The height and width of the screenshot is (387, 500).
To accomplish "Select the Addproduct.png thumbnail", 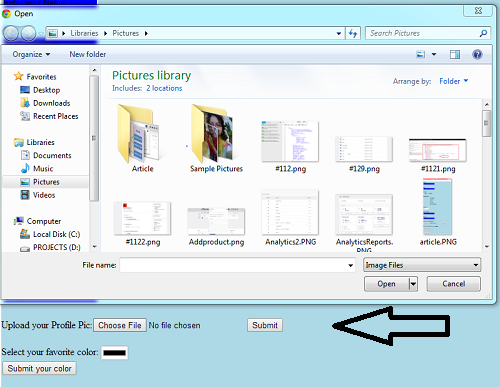I will 216,221.
